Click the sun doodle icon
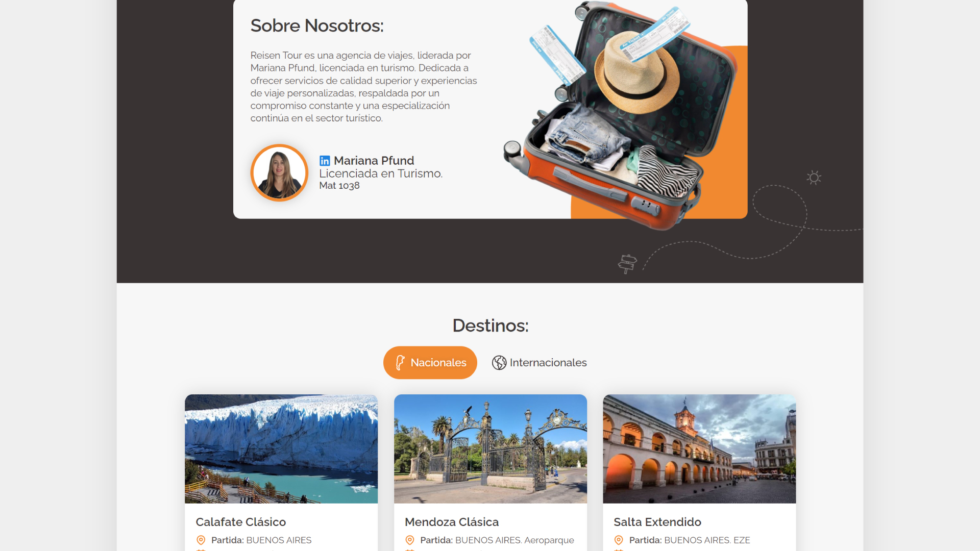Viewport: 980px width, 551px height. coord(814,178)
